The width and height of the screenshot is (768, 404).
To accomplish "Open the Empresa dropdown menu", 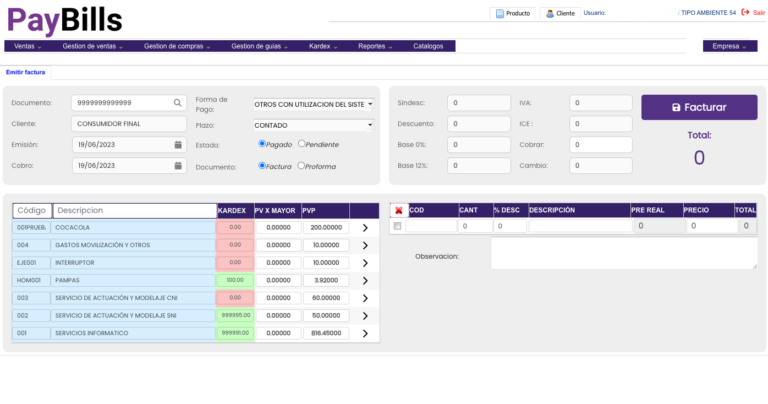I will (x=729, y=46).
